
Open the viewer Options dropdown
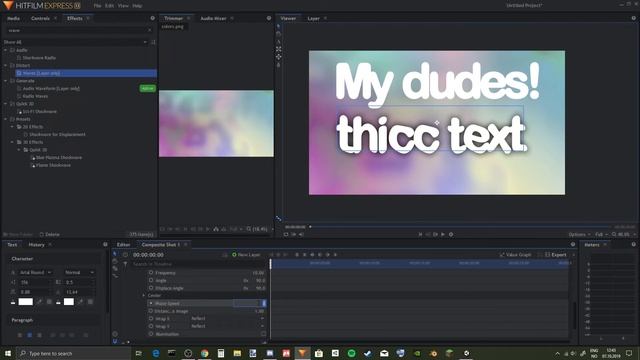[x=579, y=234]
